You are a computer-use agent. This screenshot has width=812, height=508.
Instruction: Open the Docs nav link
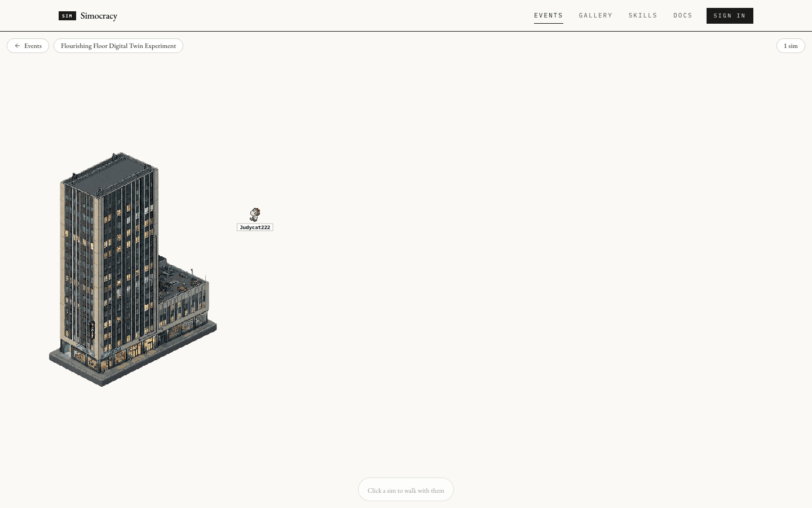click(683, 16)
